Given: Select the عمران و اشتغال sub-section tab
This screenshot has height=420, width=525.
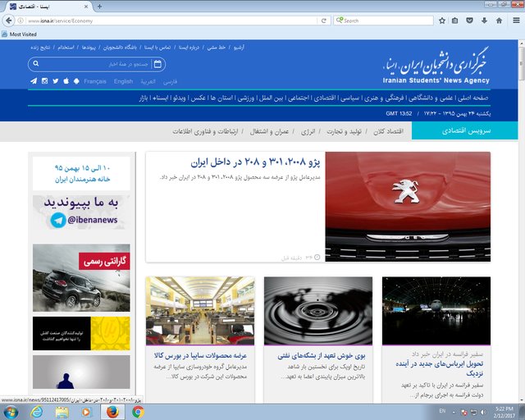Looking at the screenshot, I should [269, 131].
